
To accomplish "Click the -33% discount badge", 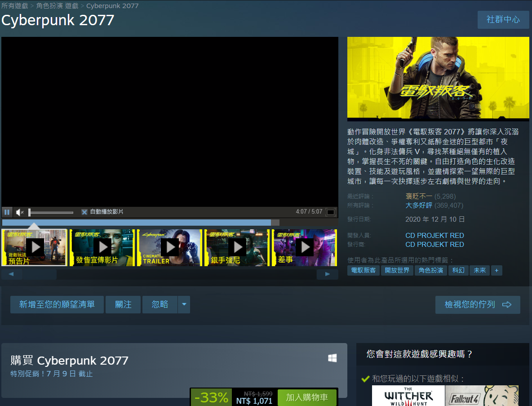I will pyautogui.click(x=211, y=397).
